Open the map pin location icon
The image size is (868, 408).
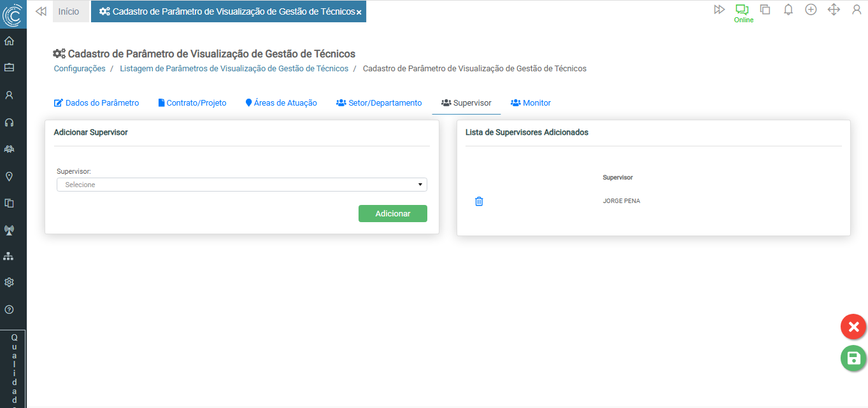9,176
